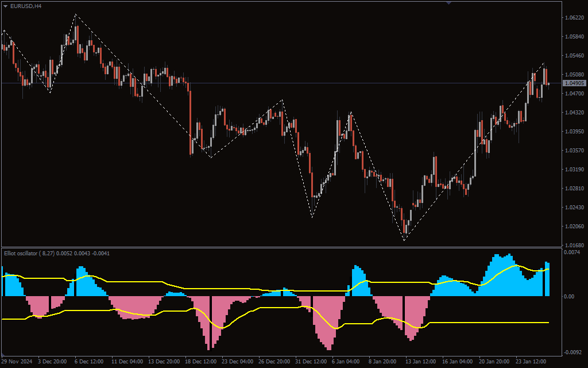The width and height of the screenshot is (588, 368).
Task: Select the upper yellow signal line at its right end
Action: coord(548,269)
